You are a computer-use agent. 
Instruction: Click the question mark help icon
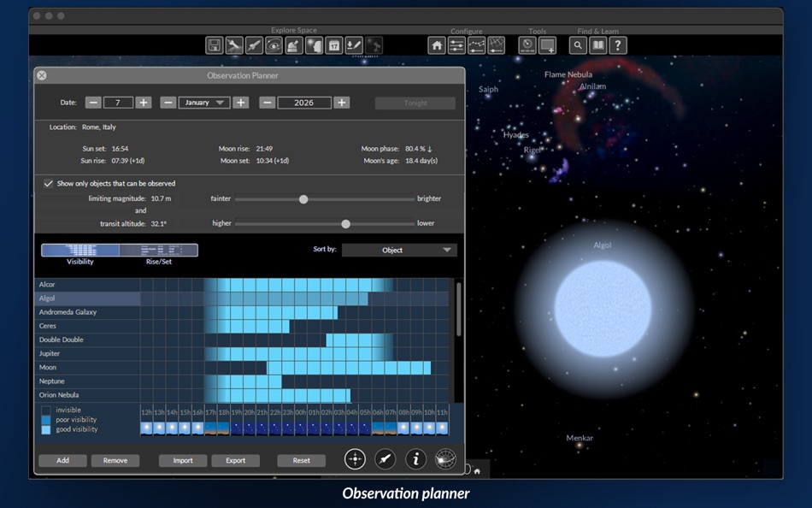coord(618,45)
